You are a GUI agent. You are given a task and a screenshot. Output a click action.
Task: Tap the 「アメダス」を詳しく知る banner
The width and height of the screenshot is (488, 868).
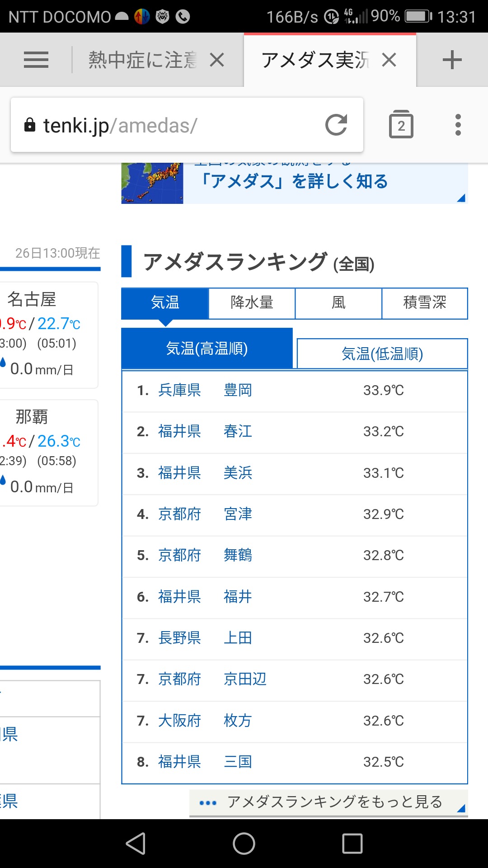pos(294,182)
